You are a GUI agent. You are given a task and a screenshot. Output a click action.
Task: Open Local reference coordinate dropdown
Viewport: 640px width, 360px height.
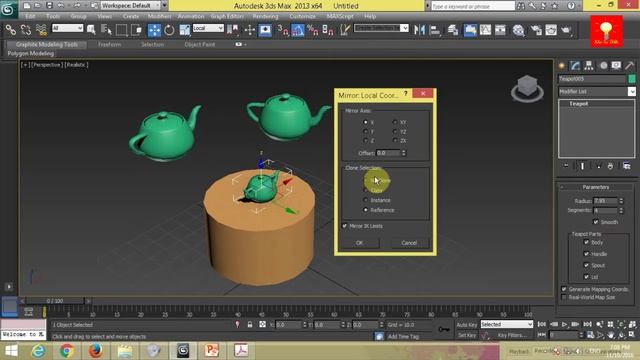coord(208,28)
